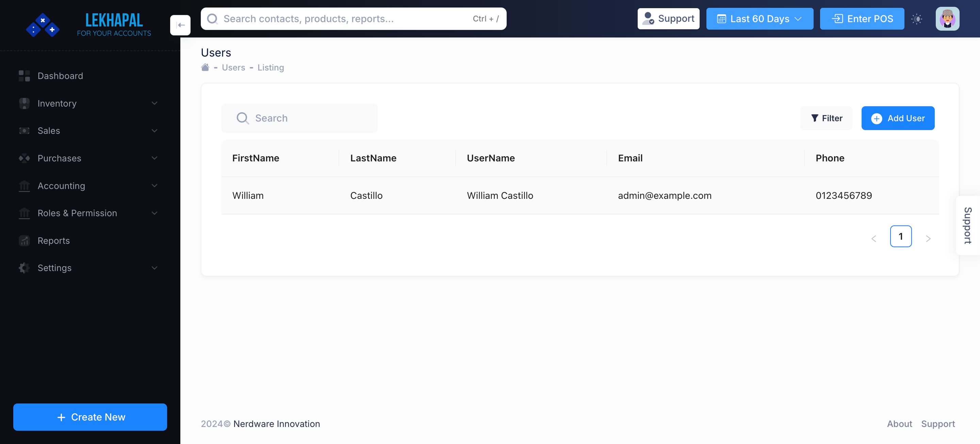The width and height of the screenshot is (980, 444).
Task: Open the About link in the footer
Action: (899, 424)
